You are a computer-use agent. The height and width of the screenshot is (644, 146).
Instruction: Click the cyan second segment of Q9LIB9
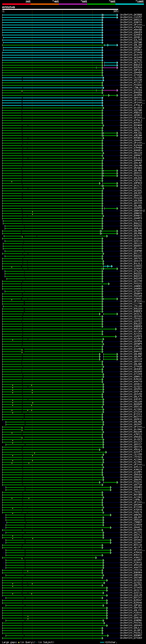pos(111,45)
